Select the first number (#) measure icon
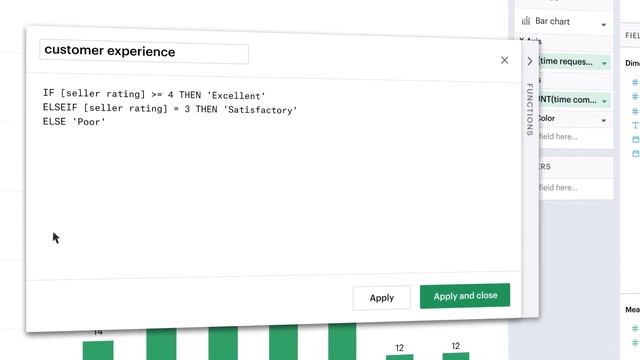 635,328
